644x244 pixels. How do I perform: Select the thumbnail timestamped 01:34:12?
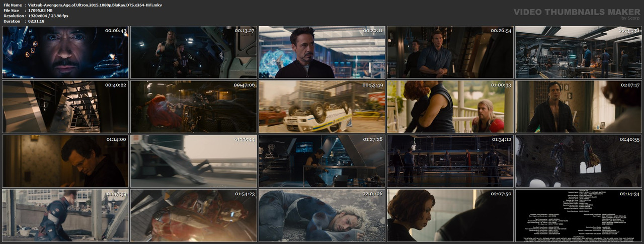click(x=450, y=161)
